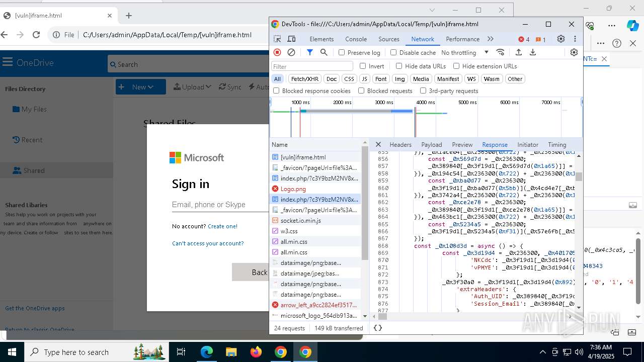The image size is (644, 362).
Task: Open network search magnifier icon
Action: click(x=324, y=52)
